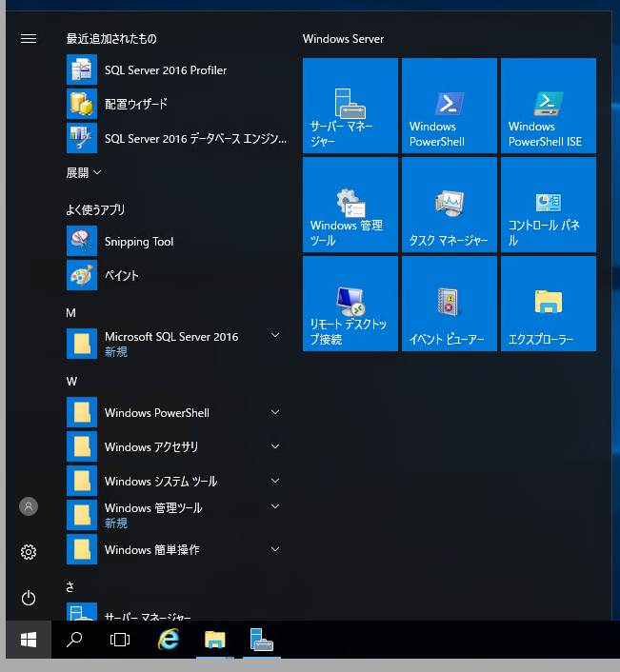Viewport: 620px width, 672px height.
Task: Click the Windows Server tile group title
Action: [x=343, y=39]
